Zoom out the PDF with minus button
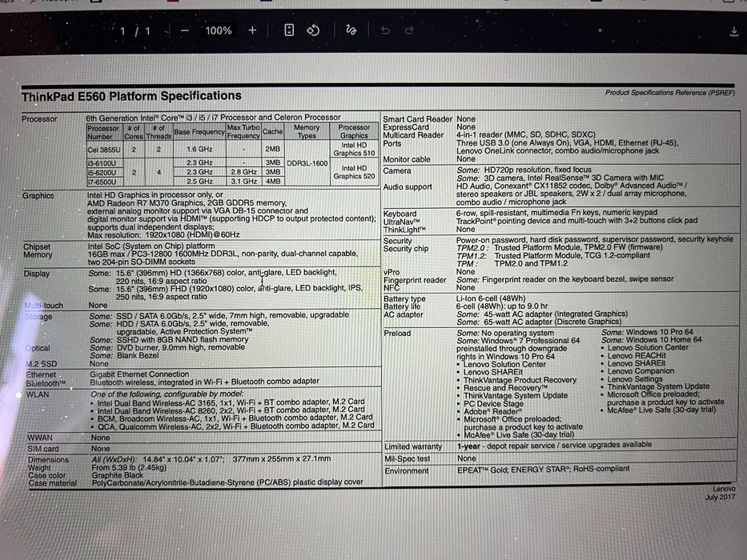The height and width of the screenshot is (560, 747). [x=185, y=31]
